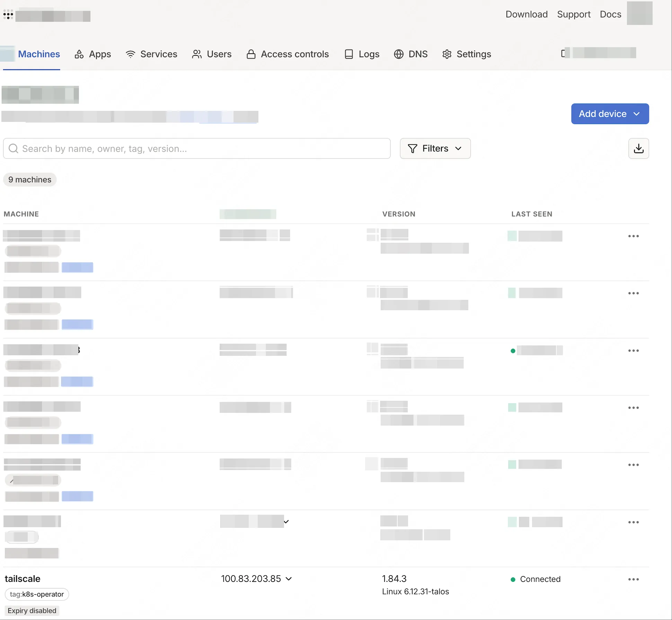Click the app grid launcher icon
672x620 pixels.
point(8,15)
